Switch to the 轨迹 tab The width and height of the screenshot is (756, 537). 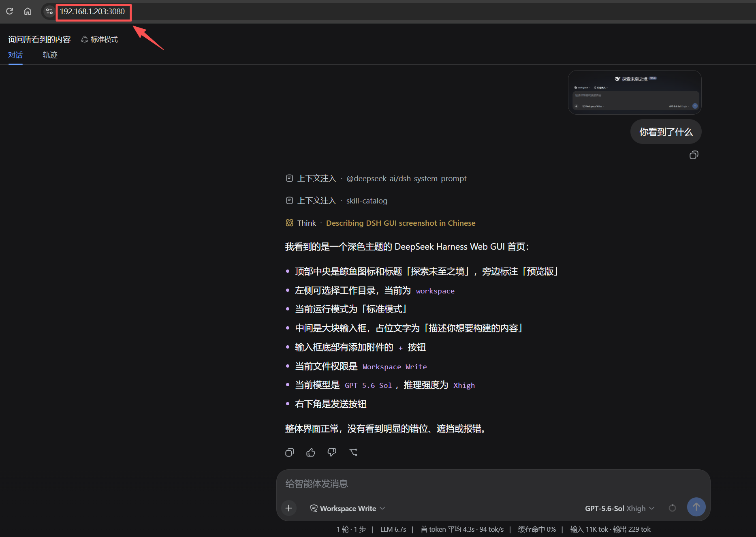(50, 55)
